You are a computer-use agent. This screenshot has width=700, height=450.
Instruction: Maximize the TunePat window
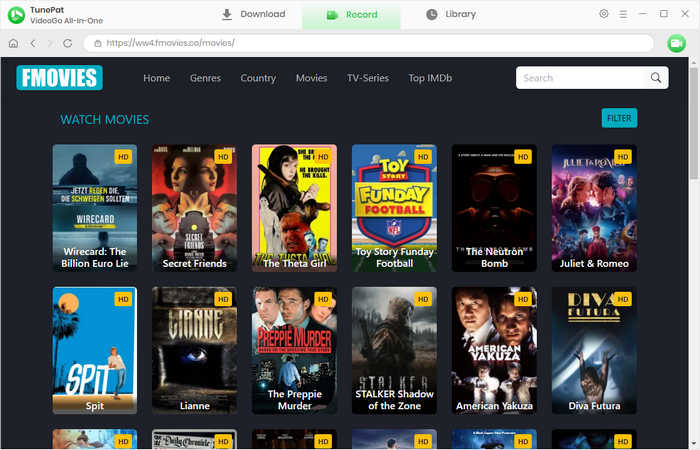pos(664,14)
